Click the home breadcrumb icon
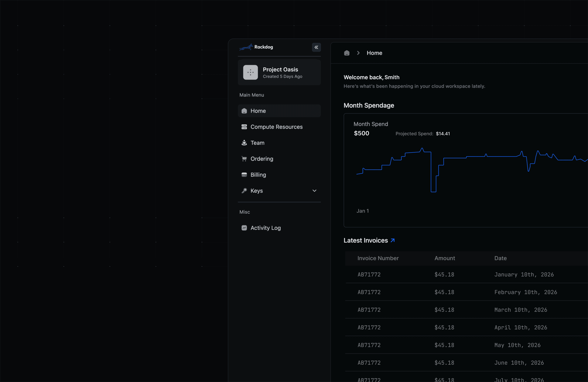This screenshot has width=588, height=382. [x=347, y=53]
